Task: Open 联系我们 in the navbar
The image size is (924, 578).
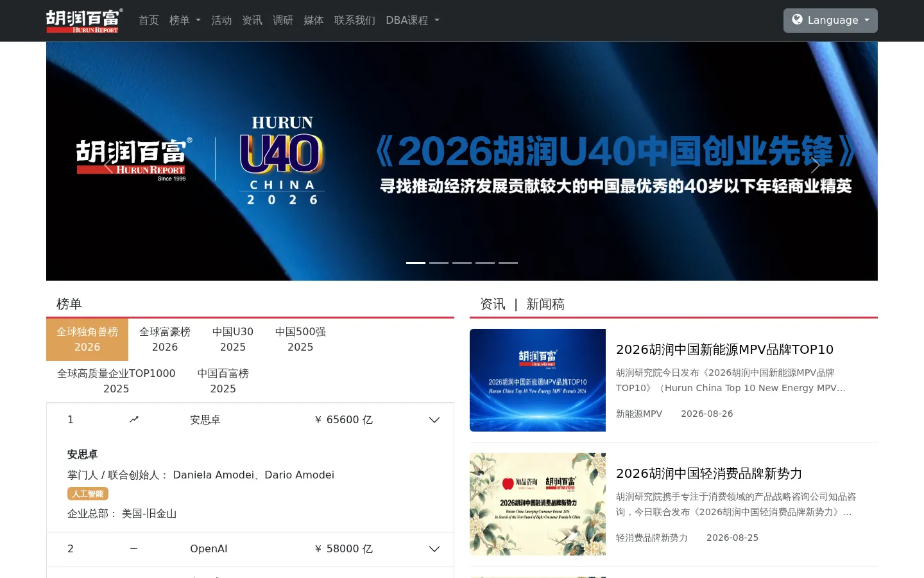Action: point(355,21)
